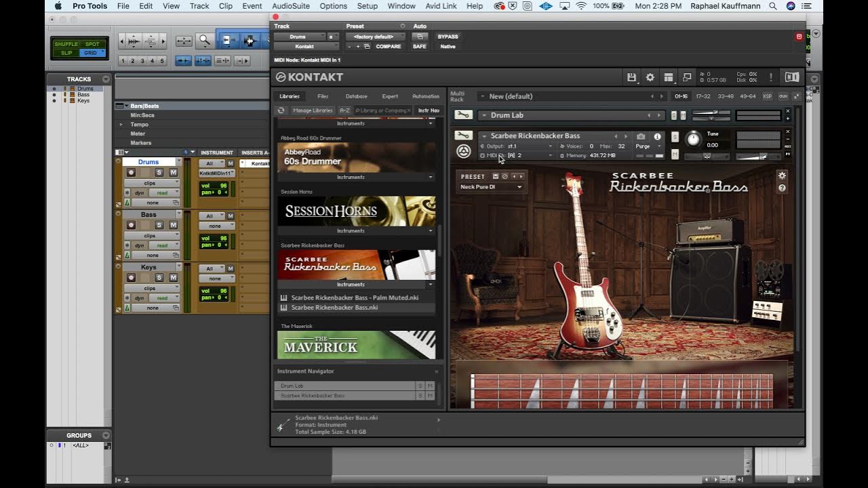Screen dimensions: 868x488
Task: Open Drum Lab wrench edit icon
Action: [463, 115]
